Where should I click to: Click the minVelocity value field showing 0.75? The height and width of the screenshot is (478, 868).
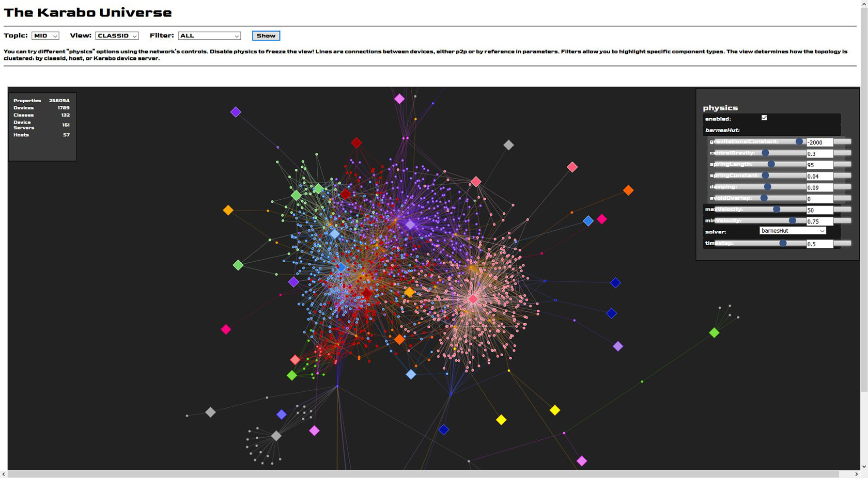pyautogui.click(x=819, y=221)
